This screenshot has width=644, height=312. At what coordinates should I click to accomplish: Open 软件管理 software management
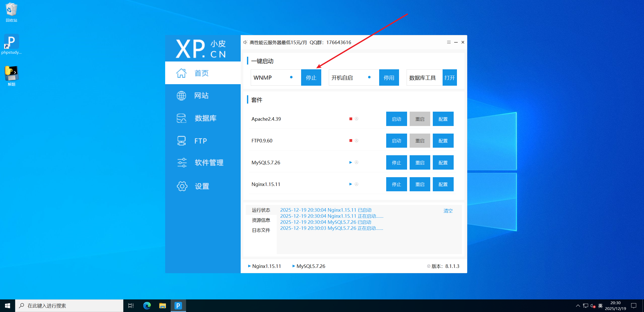203,163
